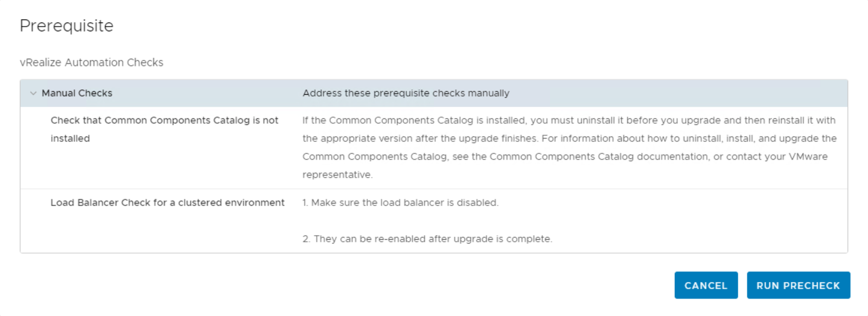Select the Manual Checks group label

77,93
